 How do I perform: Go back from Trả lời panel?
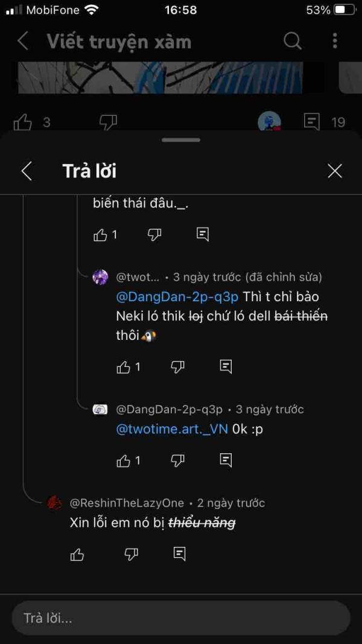coord(27,171)
